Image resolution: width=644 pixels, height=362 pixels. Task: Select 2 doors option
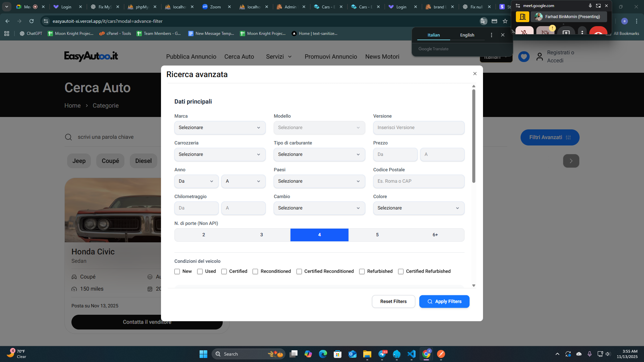click(x=204, y=235)
